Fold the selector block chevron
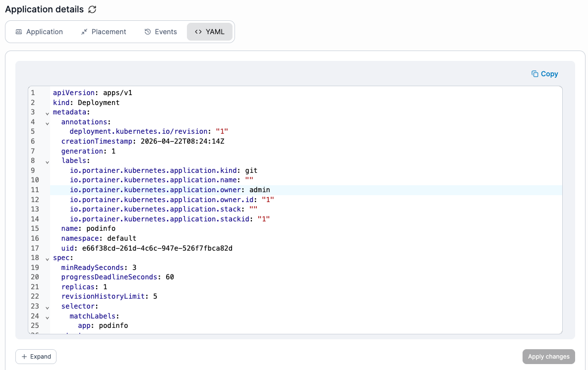Viewport: 588px width, 370px height. click(47, 308)
